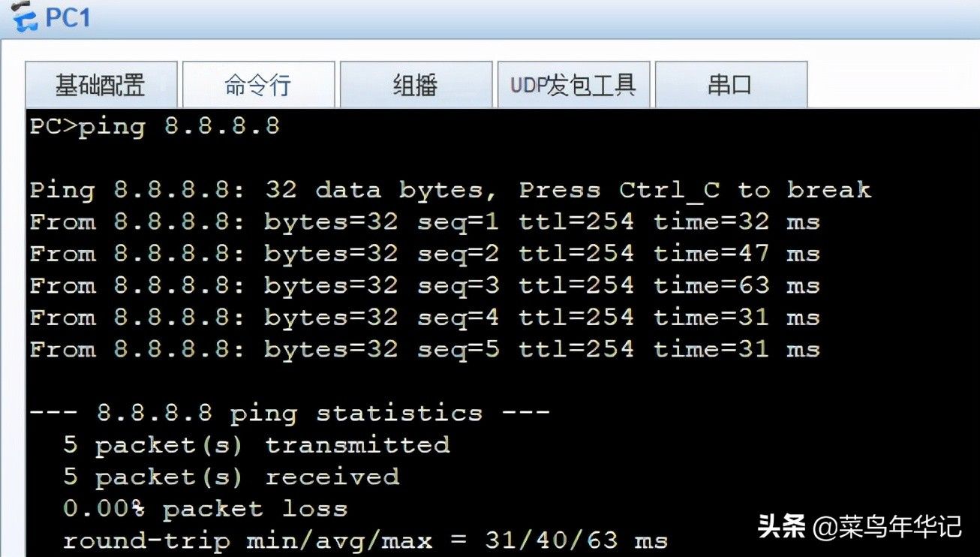Switch to the 串口 tab
This screenshot has height=557, width=980.
731,85
